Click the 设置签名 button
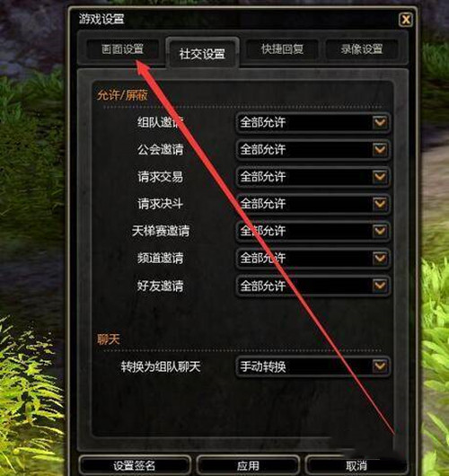 point(135,465)
